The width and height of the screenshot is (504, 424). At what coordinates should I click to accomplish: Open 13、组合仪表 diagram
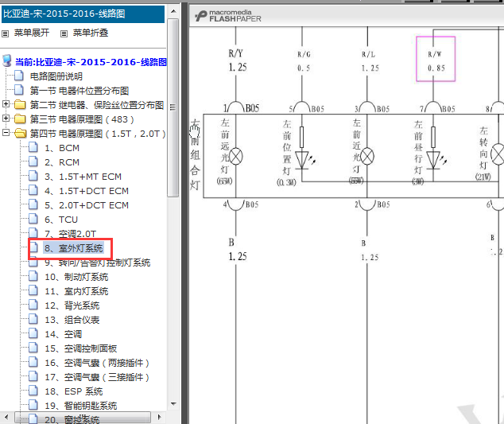pyautogui.click(x=72, y=320)
